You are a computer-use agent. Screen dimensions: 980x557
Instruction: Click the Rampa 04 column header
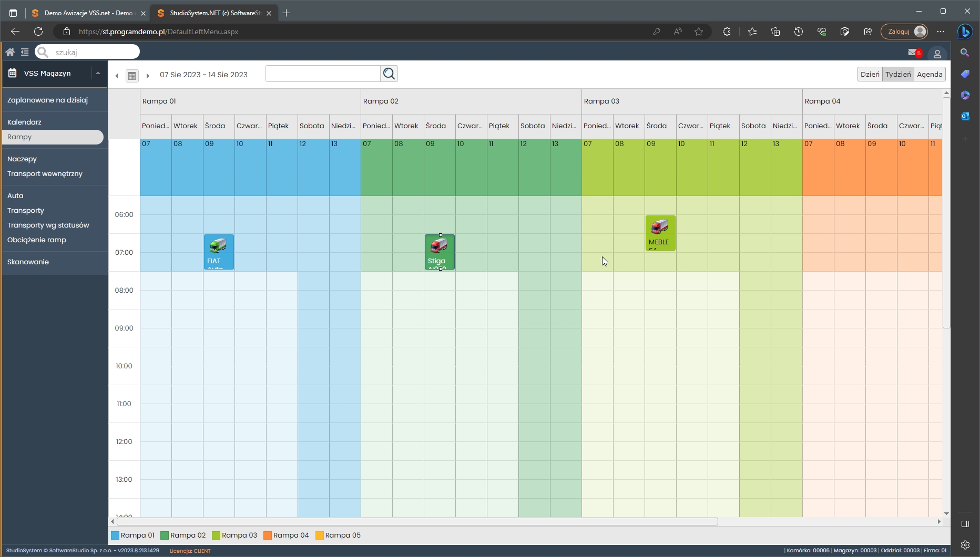click(x=872, y=101)
